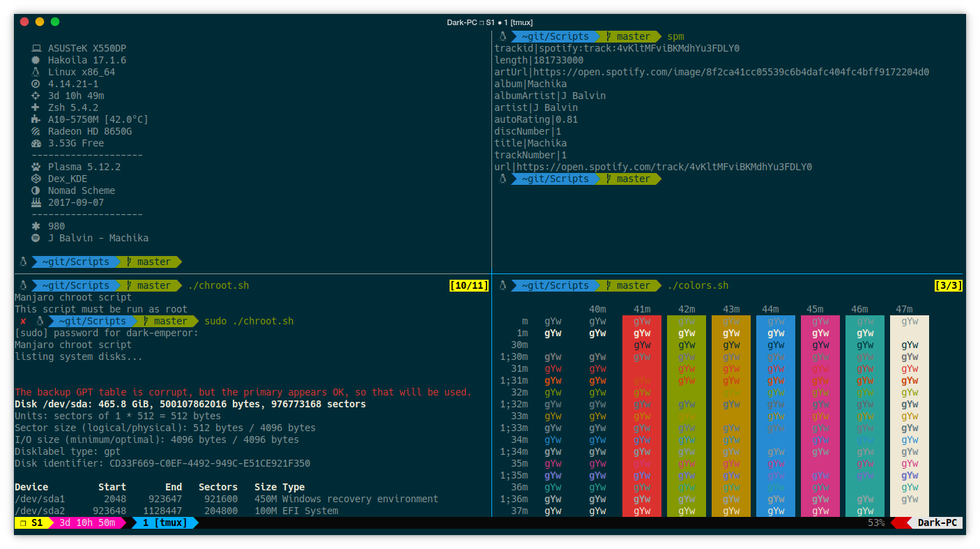Click the /dev/sda1 Windows recovery environment row
This screenshot has width=980, height=549.
click(x=227, y=499)
